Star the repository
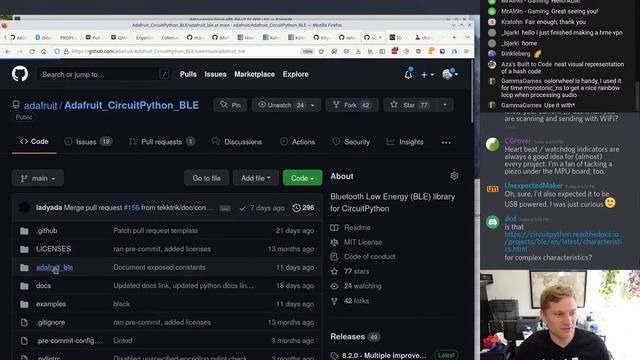This screenshot has width=640, height=360. (409, 105)
